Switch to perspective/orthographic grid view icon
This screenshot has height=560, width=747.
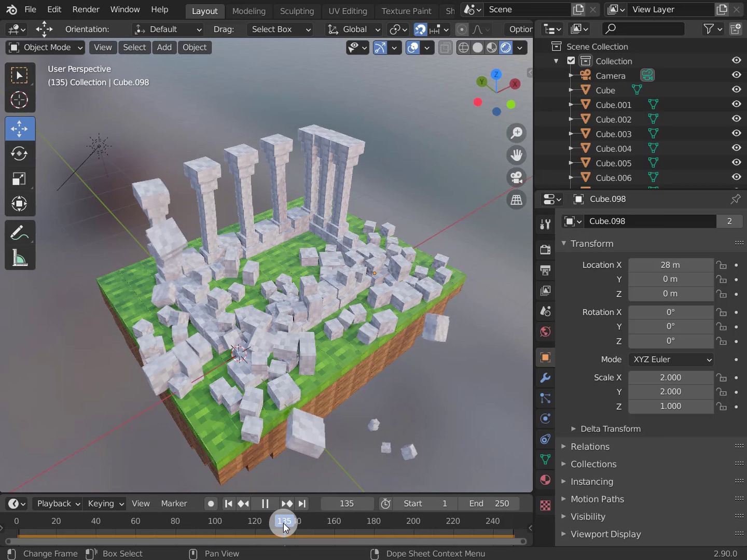pos(516,200)
